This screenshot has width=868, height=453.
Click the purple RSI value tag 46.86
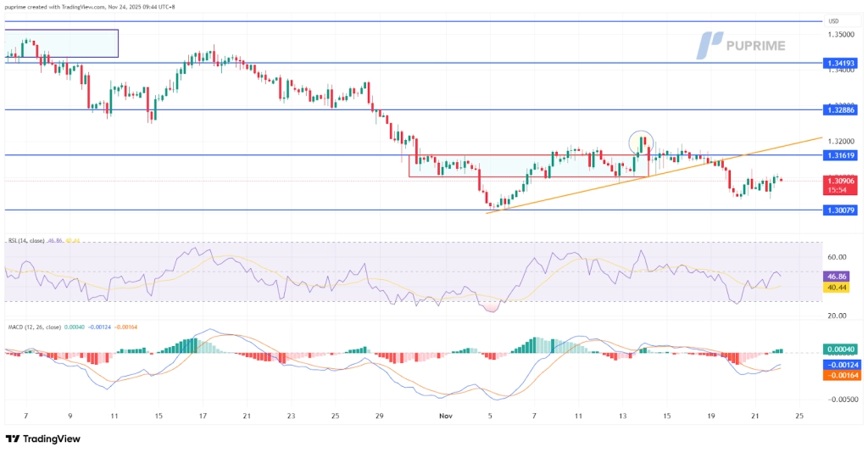click(x=838, y=277)
